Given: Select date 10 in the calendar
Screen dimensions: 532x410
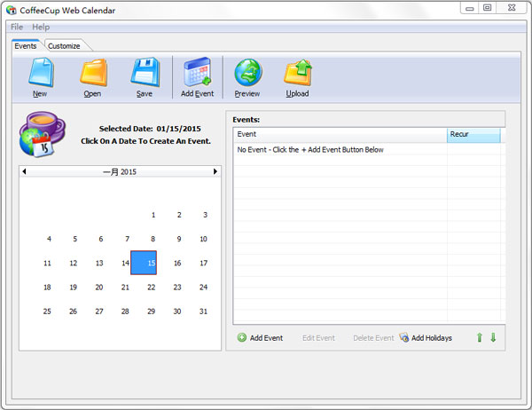Looking at the screenshot, I should pos(204,239).
